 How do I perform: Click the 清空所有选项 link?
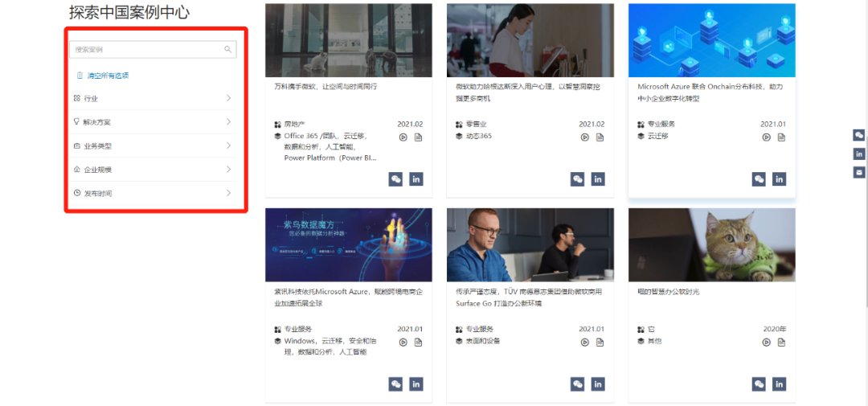point(108,76)
